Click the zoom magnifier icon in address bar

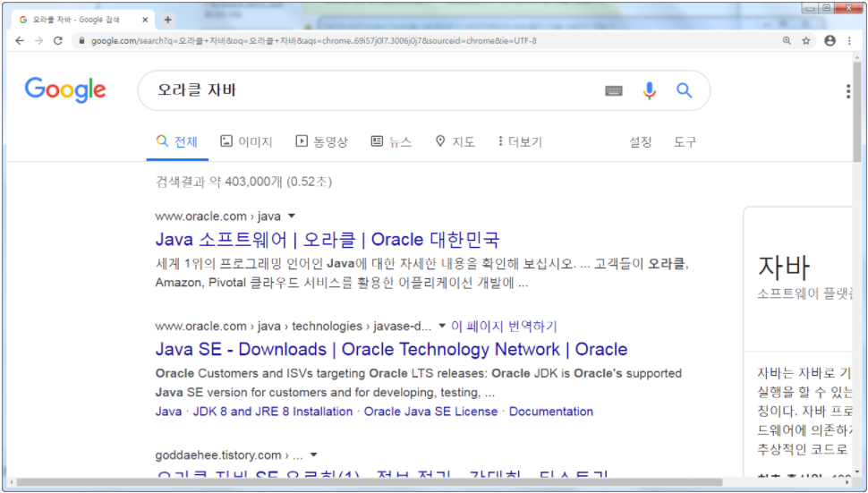787,40
